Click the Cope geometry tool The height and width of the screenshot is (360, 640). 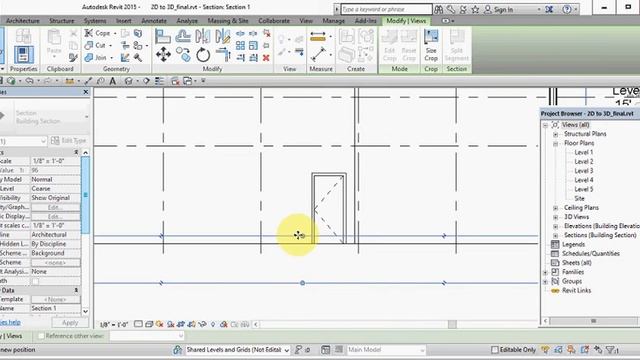coord(98,33)
